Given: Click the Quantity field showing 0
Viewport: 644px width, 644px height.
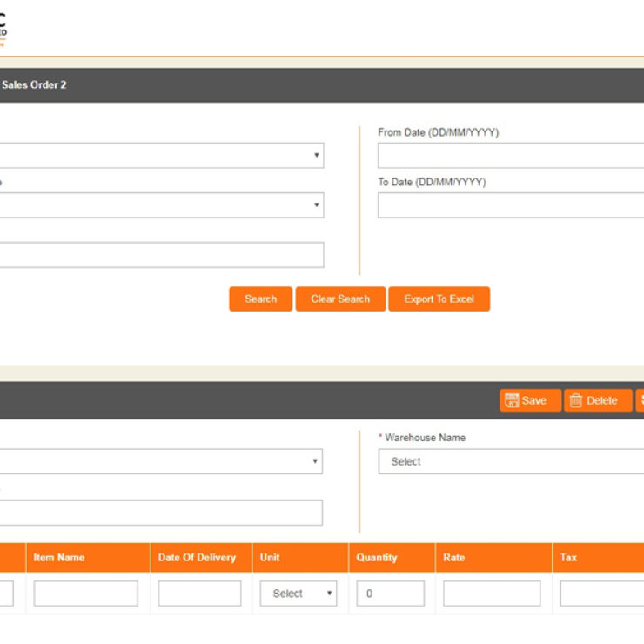Looking at the screenshot, I should tap(391, 594).
